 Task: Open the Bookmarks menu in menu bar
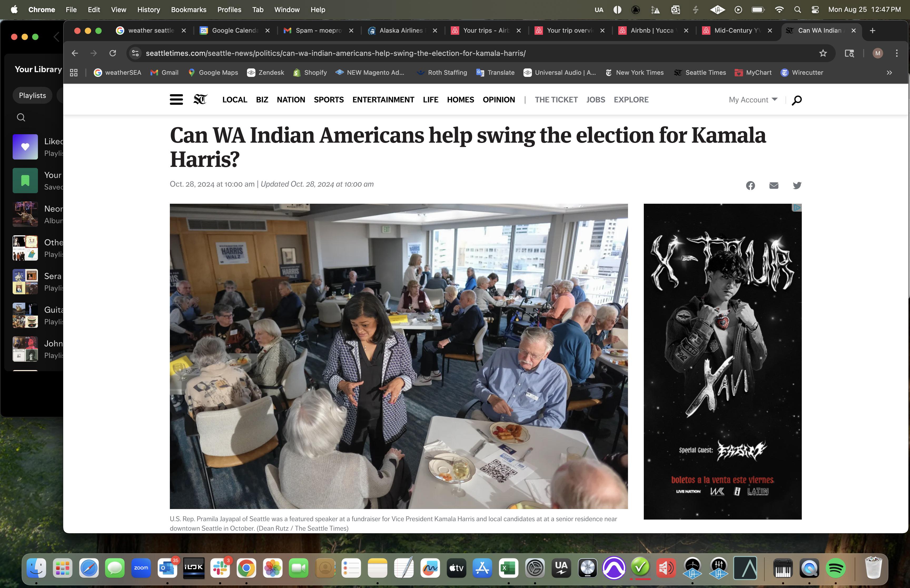coord(188,9)
